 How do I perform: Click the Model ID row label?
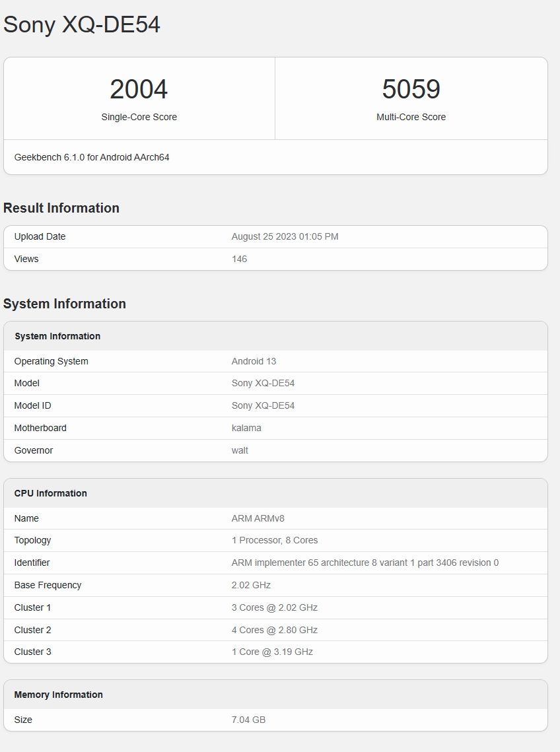[32, 405]
